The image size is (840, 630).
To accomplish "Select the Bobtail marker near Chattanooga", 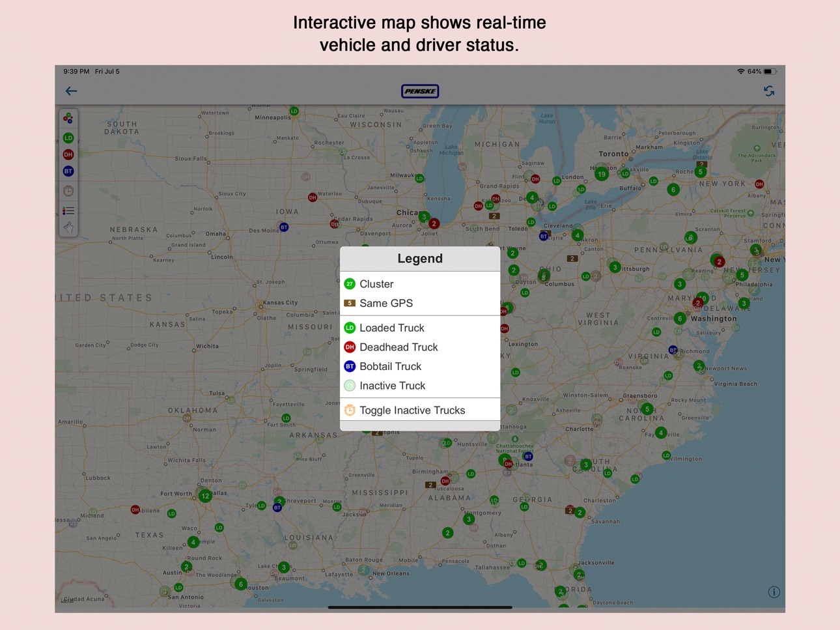I will [529, 457].
